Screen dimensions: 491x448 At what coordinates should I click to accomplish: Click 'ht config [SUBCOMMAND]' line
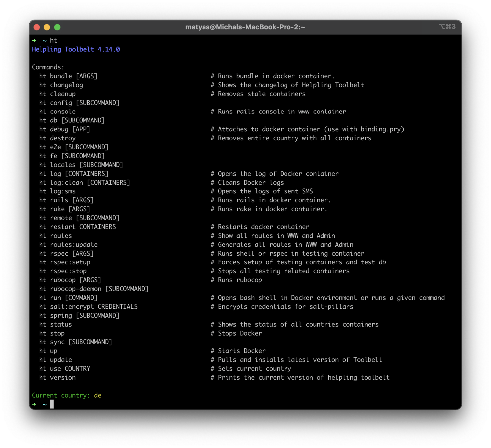tap(79, 103)
